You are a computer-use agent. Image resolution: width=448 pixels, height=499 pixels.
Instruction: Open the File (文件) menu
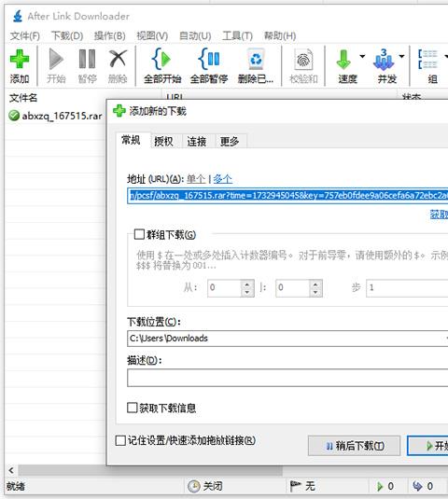pyautogui.click(x=25, y=35)
